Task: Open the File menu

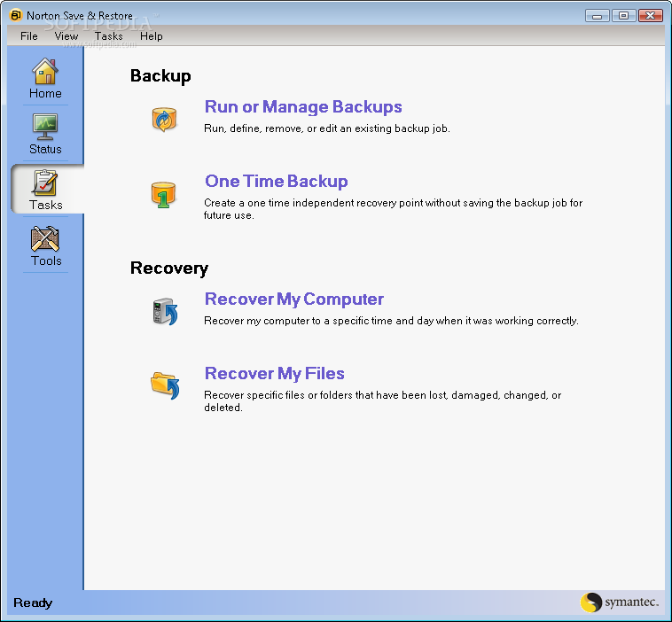Action: [x=29, y=36]
